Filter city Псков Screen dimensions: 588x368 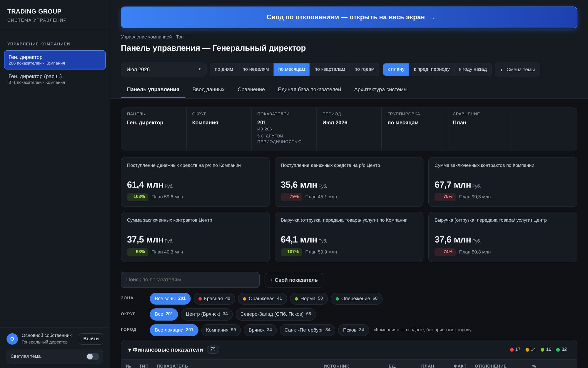[353, 330]
